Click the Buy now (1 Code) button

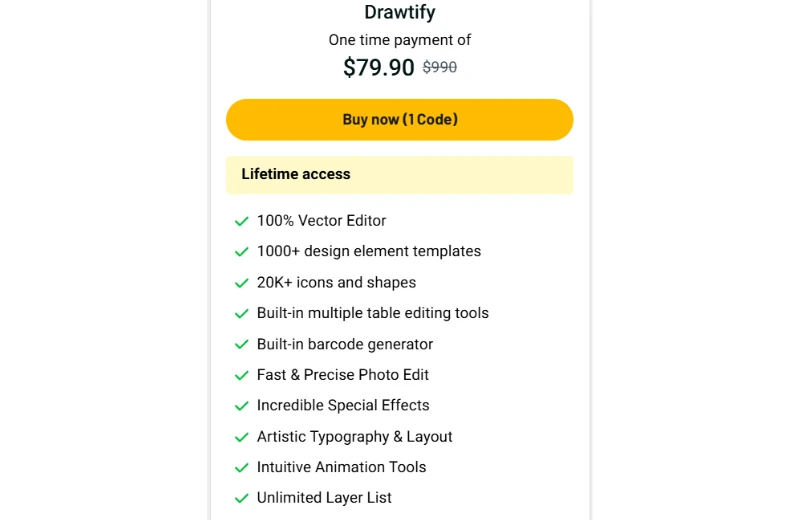coord(399,119)
